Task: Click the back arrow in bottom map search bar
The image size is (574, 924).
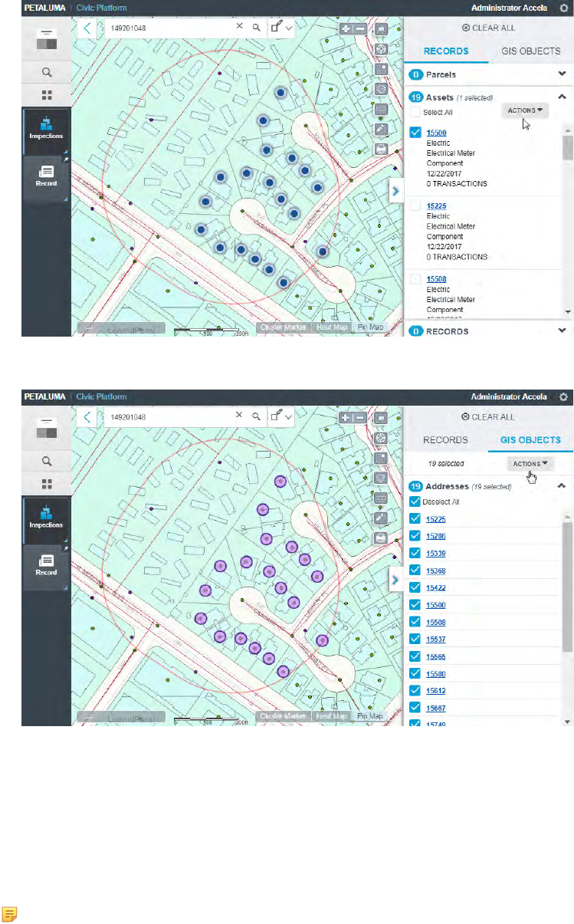Action: click(x=87, y=417)
